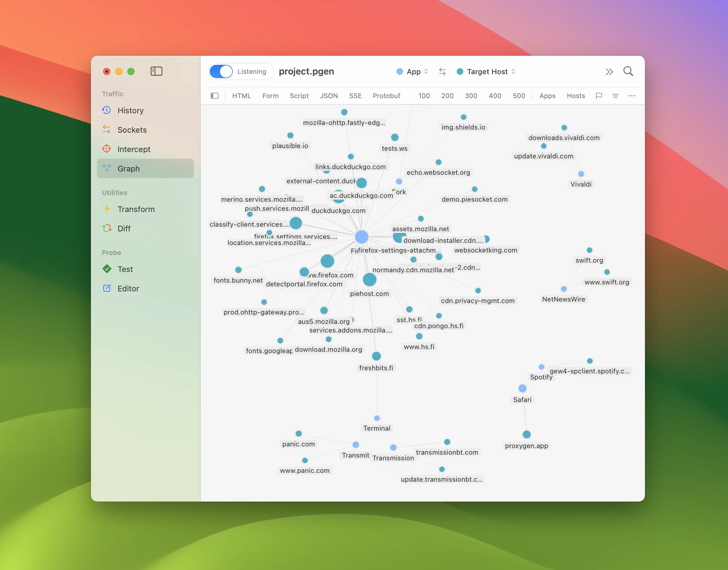Open the Intercept sidebar item
This screenshot has height=570, width=728.
pos(145,149)
